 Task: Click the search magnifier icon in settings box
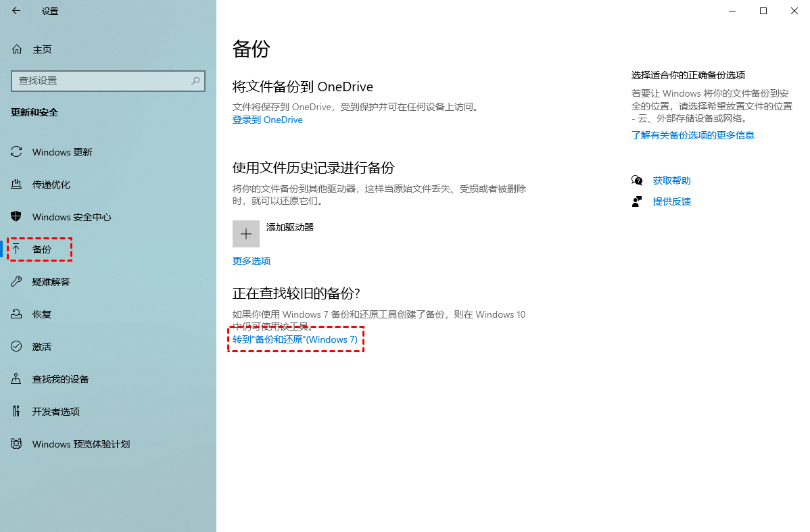click(x=195, y=80)
